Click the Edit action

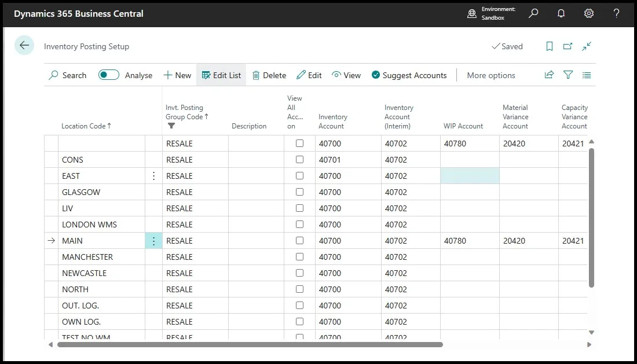tap(309, 75)
